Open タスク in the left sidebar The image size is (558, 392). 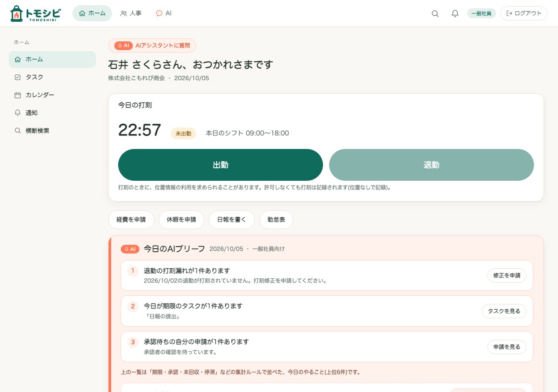coord(52,77)
